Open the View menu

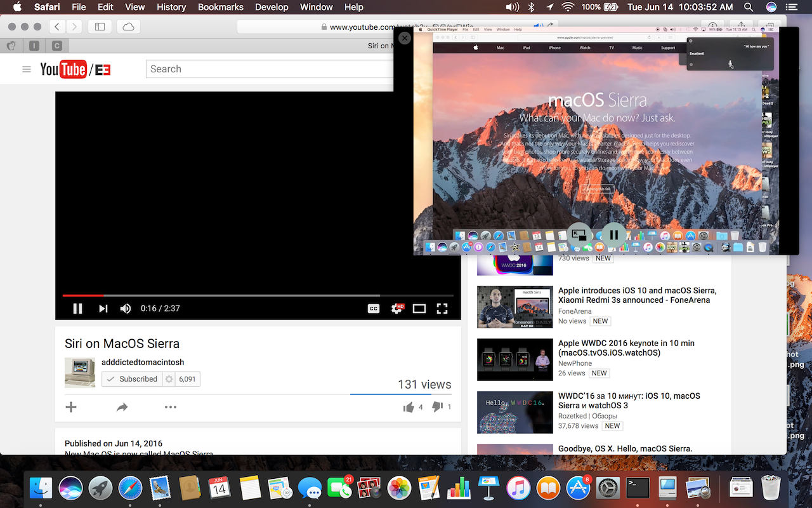134,7
